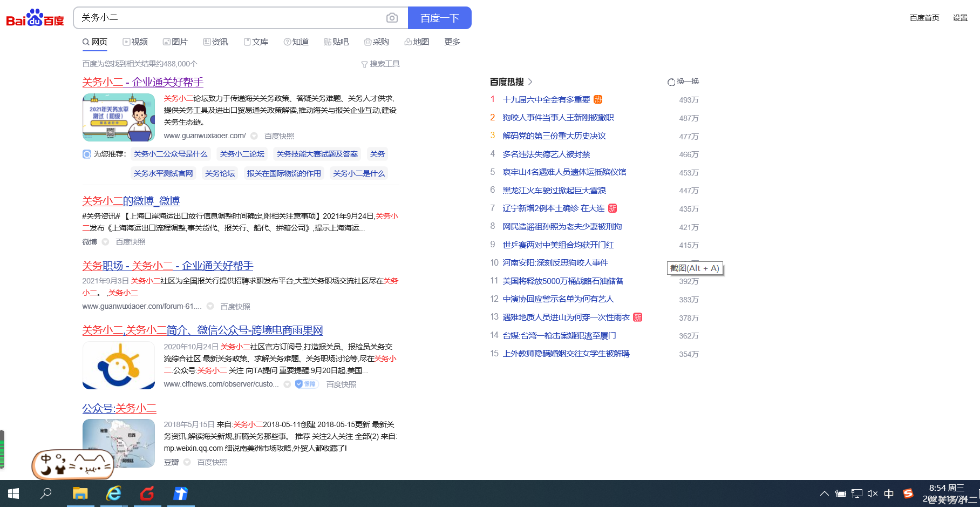Open hot search 世乒赛两对中美组合均获开门红
Image resolution: width=980 pixels, height=507 pixels.
(x=558, y=245)
